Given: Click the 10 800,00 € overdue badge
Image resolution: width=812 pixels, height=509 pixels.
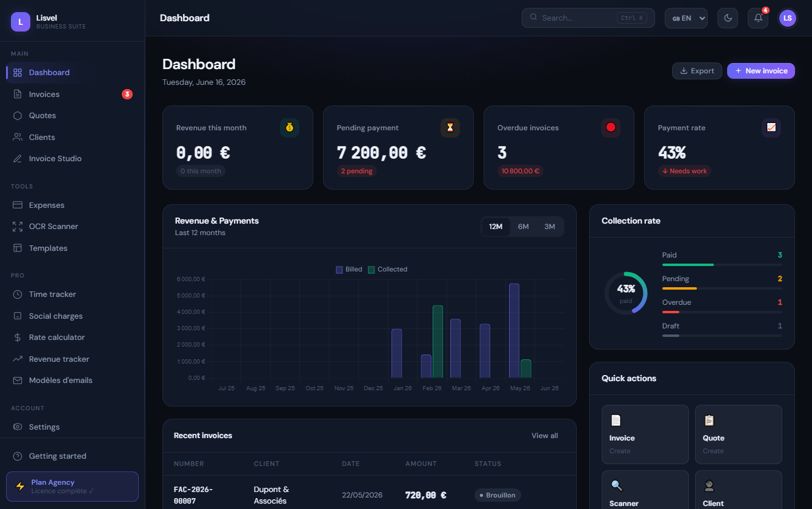Looking at the screenshot, I should click(x=521, y=171).
